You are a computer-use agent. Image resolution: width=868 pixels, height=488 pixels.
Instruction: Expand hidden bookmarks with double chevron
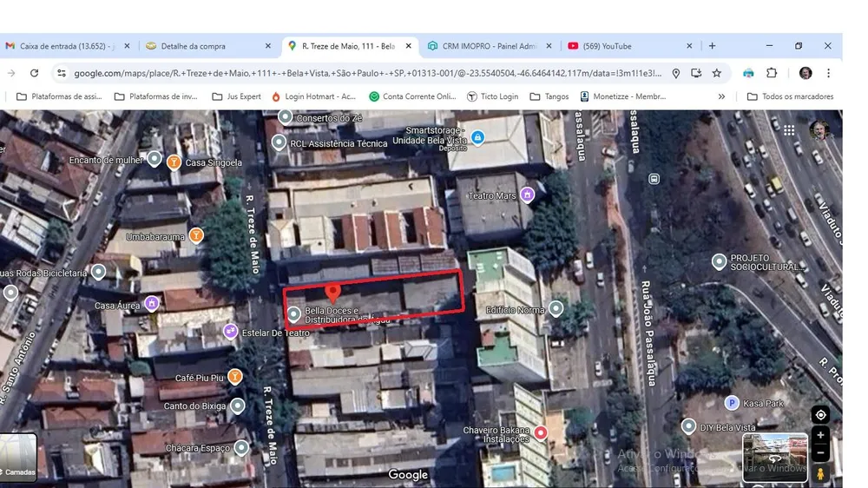pyautogui.click(x=721, y=96)
